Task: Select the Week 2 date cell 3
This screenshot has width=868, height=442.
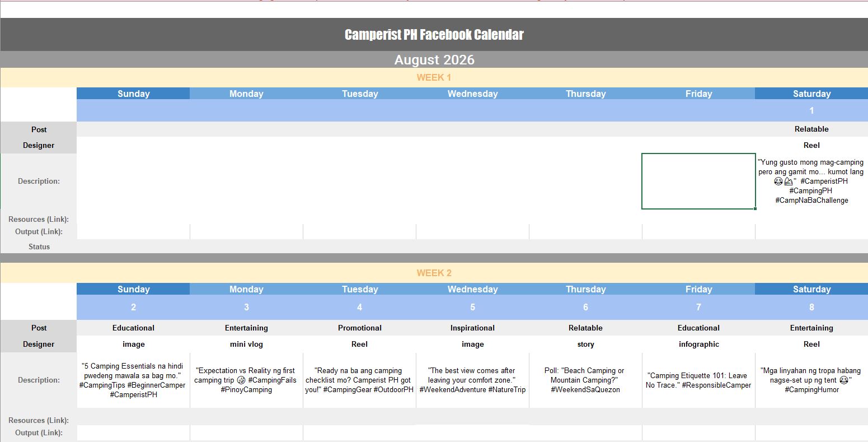Action: (x=246, y=307)
